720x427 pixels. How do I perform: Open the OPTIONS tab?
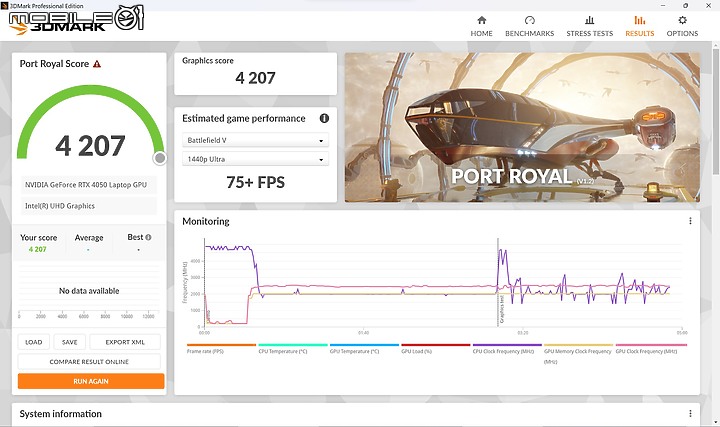pos(682,26)
